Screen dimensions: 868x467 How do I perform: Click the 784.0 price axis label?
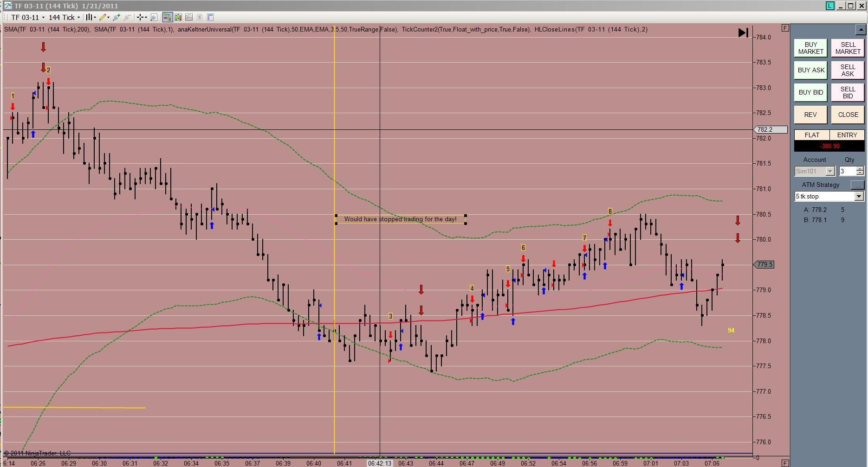tap(764, 37)
